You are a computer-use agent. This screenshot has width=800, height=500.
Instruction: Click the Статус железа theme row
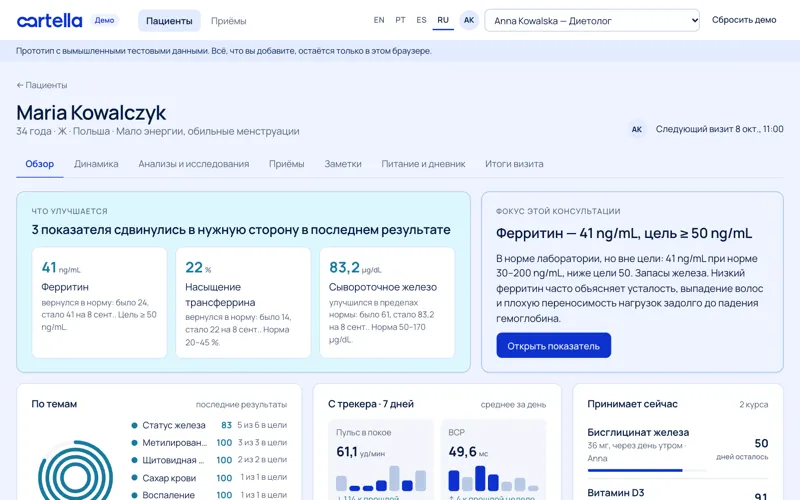[x=210, y=425]
